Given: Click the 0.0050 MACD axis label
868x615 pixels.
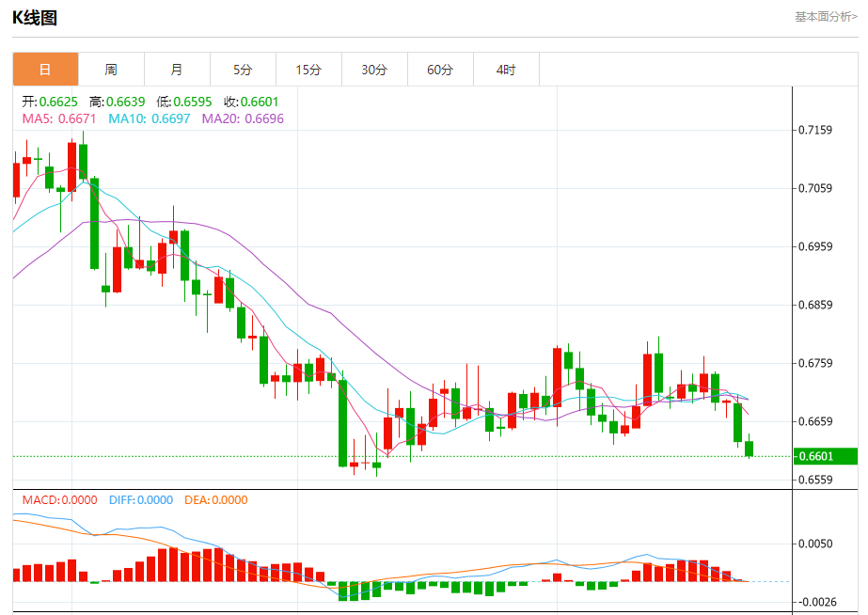Looking at the screenshot, I should point(814,544).
